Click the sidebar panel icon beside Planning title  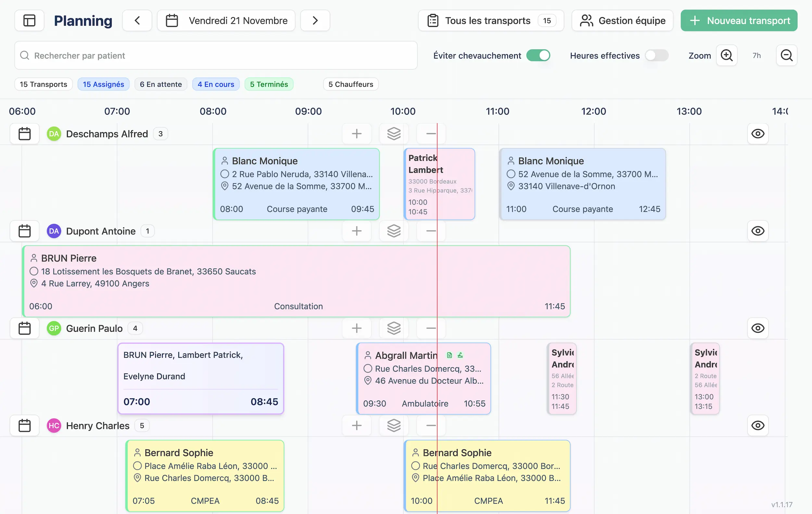[29, 20]
